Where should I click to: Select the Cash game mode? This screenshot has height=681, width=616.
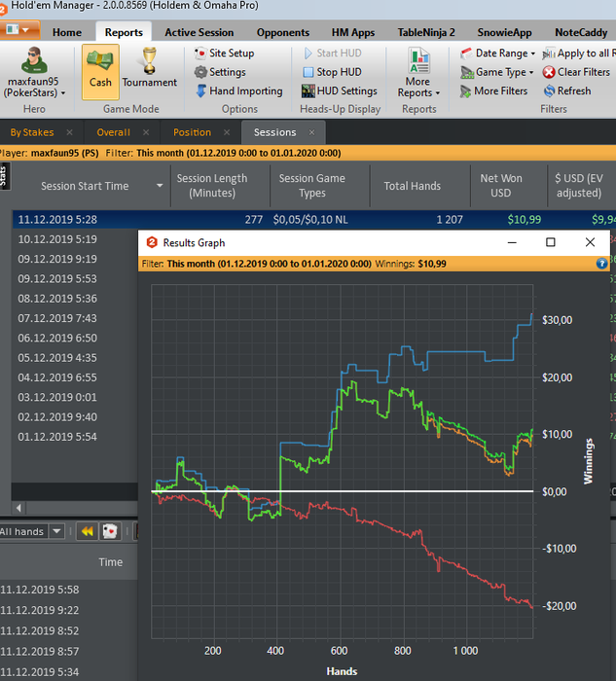tap(100, 72)
